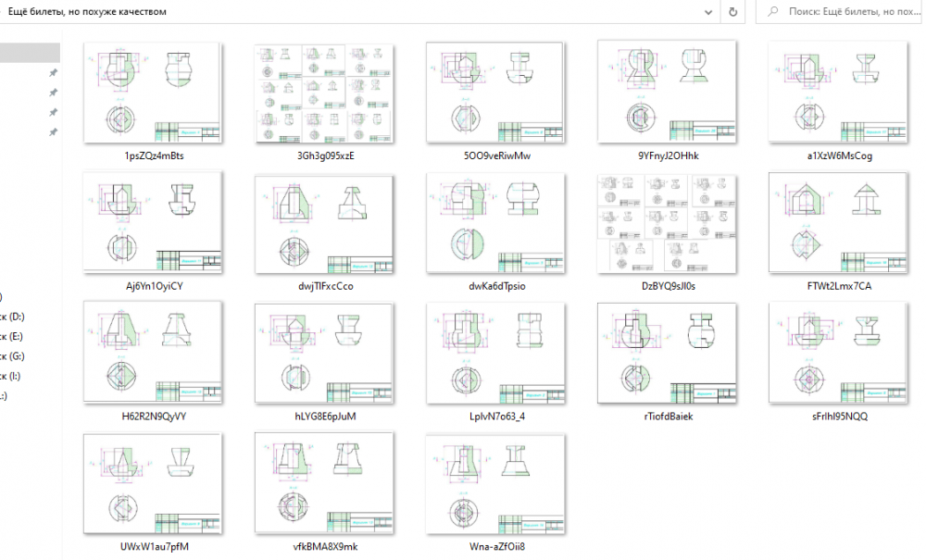Image resolution: width=926 pixels, height=560 pixels.
Task: Click the file name 5OO9veRiwMw
Action: (x=497, y=156)
